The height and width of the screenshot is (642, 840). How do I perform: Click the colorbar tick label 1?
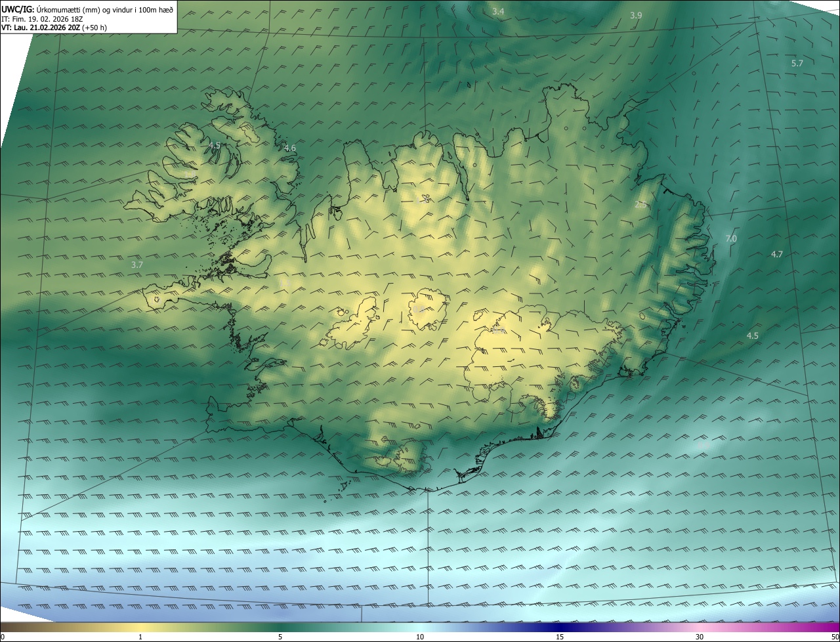(140, 637)
